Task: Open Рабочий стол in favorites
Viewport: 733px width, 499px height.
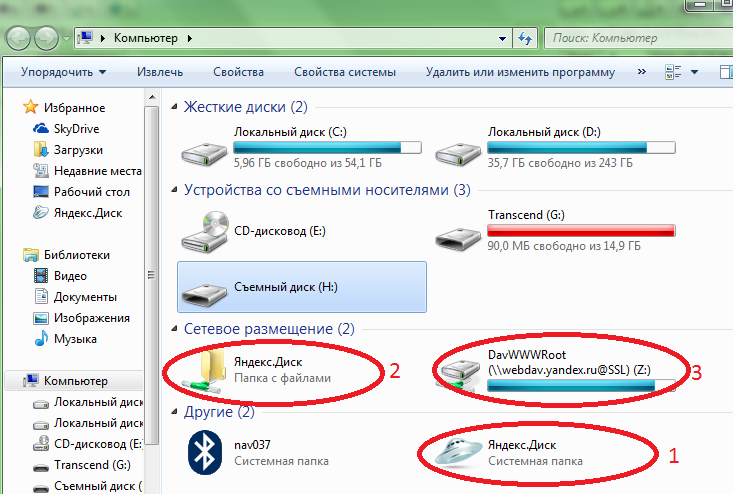Action: pos(81,192)
